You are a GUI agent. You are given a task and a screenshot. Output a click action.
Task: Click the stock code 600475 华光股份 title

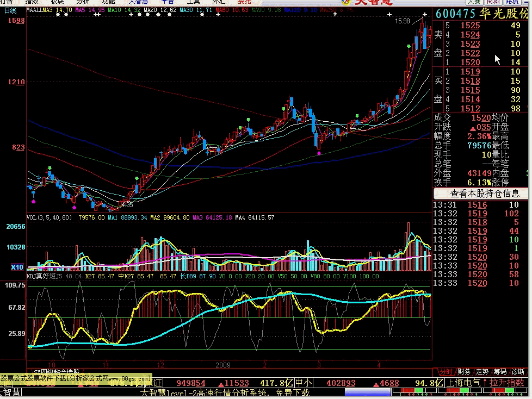coord(482,14)
